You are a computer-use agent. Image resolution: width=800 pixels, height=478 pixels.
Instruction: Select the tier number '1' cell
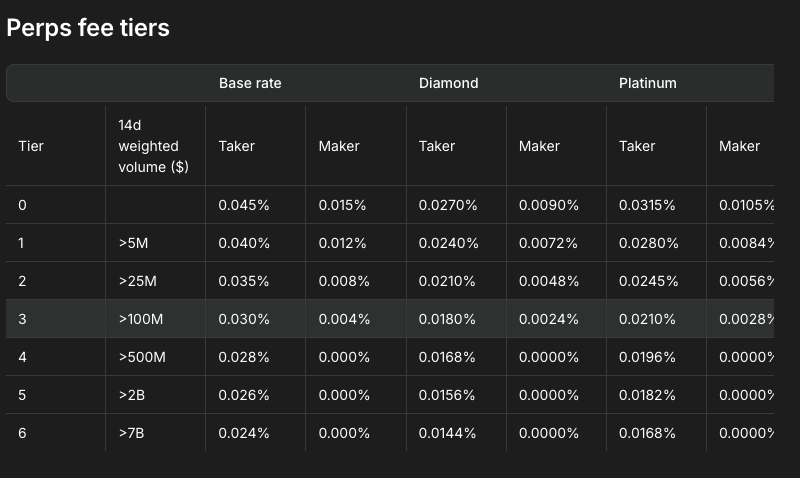21,243
